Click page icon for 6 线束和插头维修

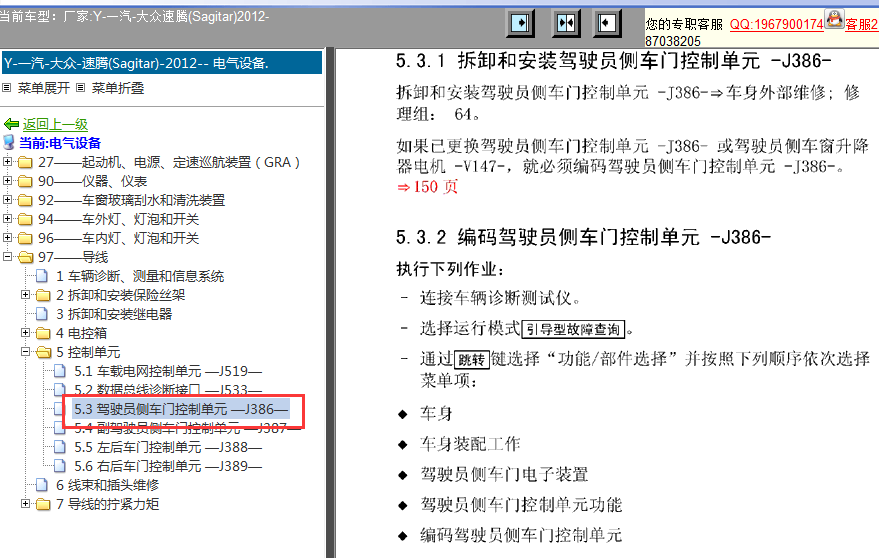[42, 485]
